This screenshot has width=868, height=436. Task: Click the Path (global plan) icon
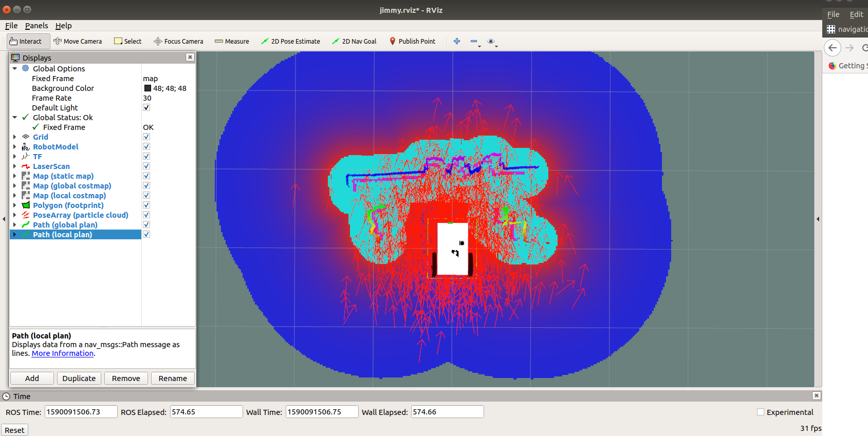click(26, 225)
